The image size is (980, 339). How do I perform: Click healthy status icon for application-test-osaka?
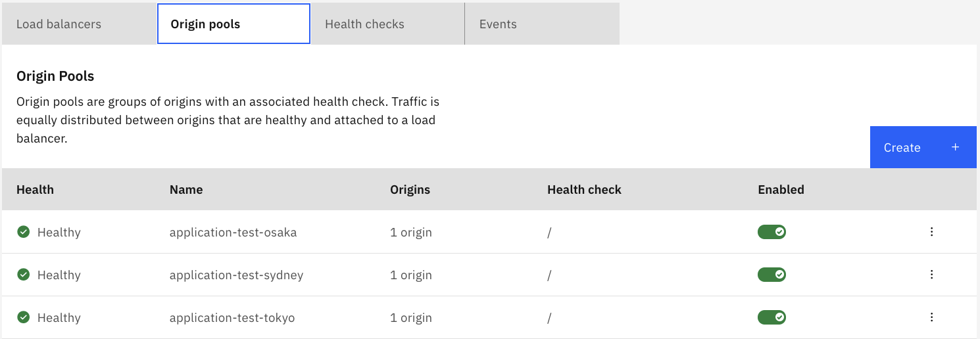[23, 232]
